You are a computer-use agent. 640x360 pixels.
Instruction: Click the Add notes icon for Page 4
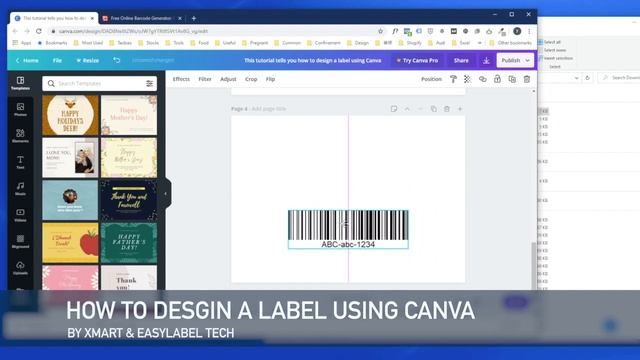pyautogui.click(x=393, y=109)
